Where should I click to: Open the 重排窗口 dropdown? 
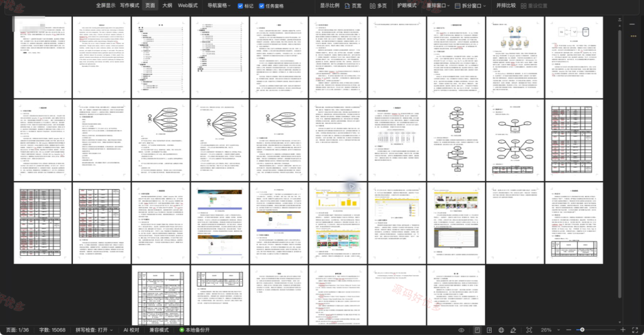[438, 5]
